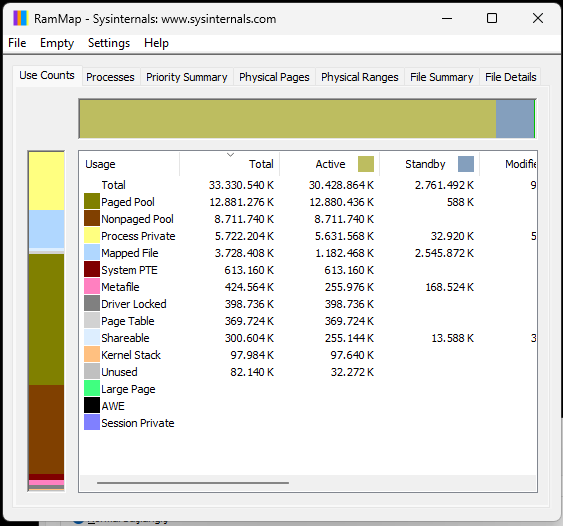This screenshot has width=563, height=526.
Task: Open the Empty menu
Action: point(57,43)
